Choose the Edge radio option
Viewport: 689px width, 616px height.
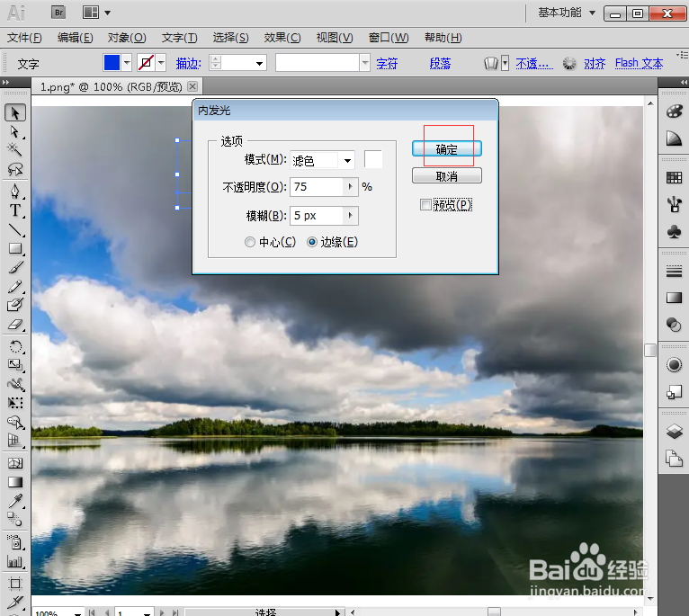[x=311, y=242]
